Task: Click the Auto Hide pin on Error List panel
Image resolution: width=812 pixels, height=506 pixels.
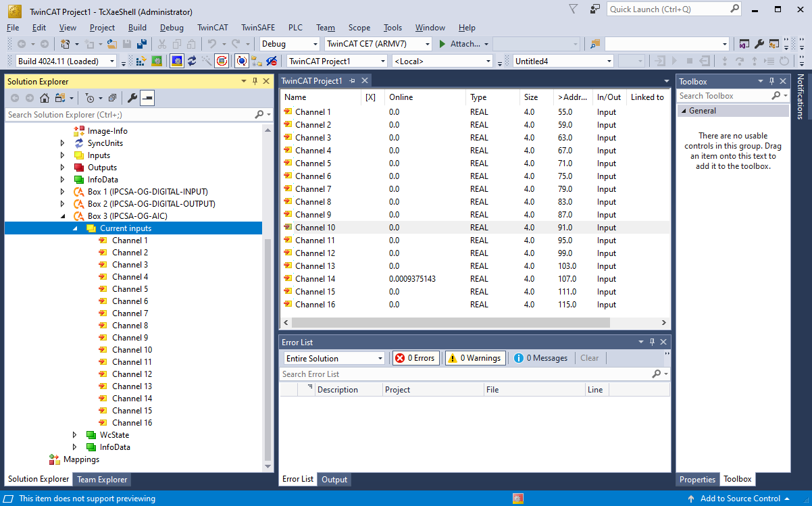Action: pos(652,342)
